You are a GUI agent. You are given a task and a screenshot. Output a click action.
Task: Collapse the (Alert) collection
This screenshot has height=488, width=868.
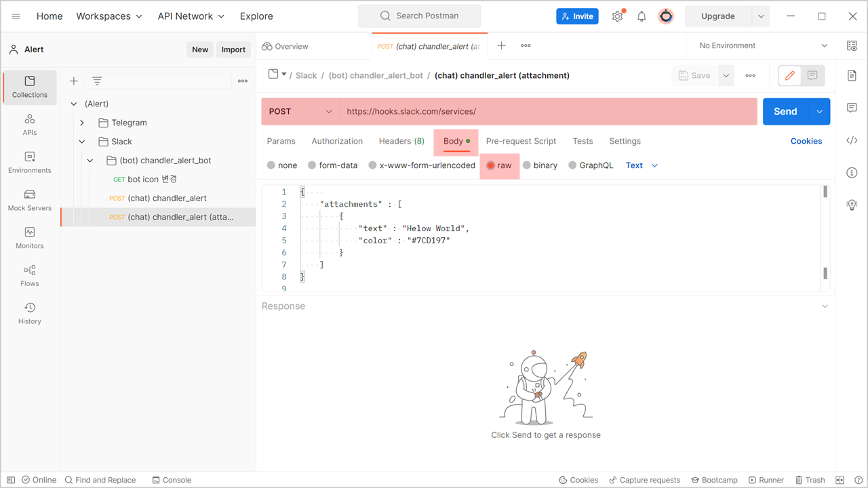tap(74, 104)
